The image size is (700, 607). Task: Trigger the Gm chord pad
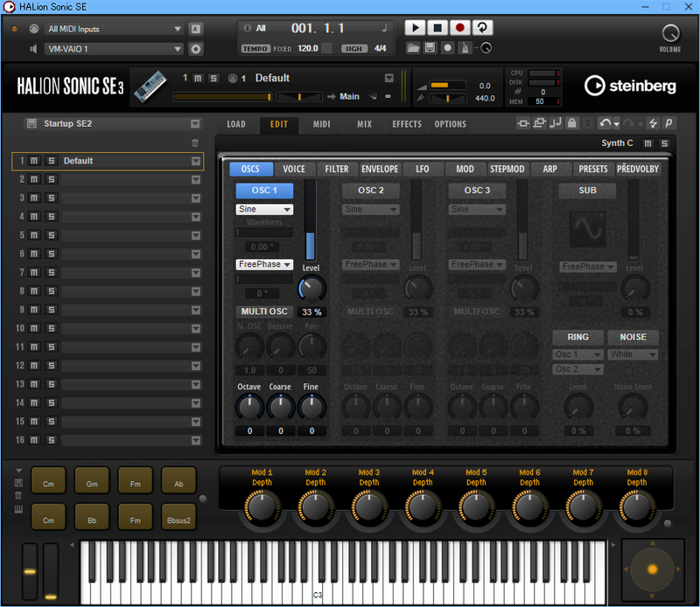(92, 480)
